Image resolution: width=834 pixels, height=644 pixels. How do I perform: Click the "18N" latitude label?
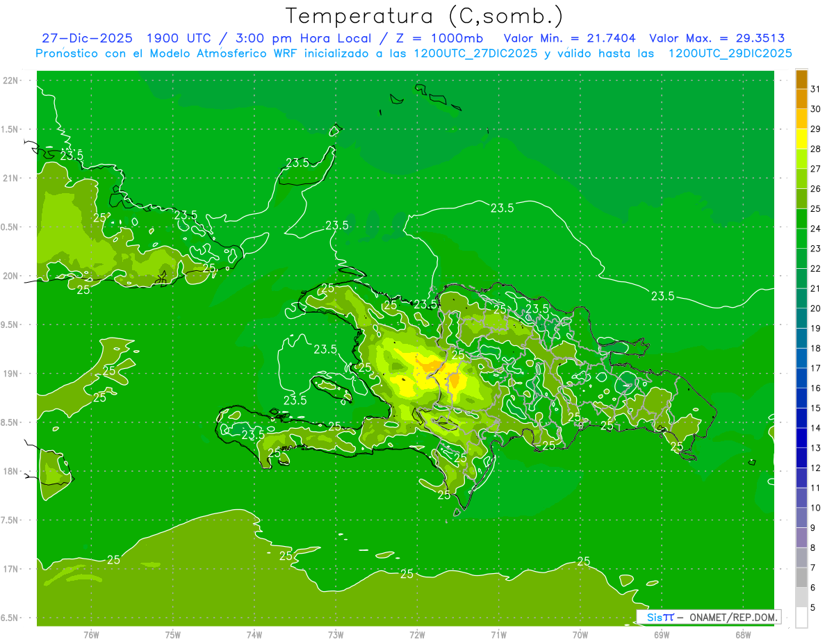click(x=10, y=471)
